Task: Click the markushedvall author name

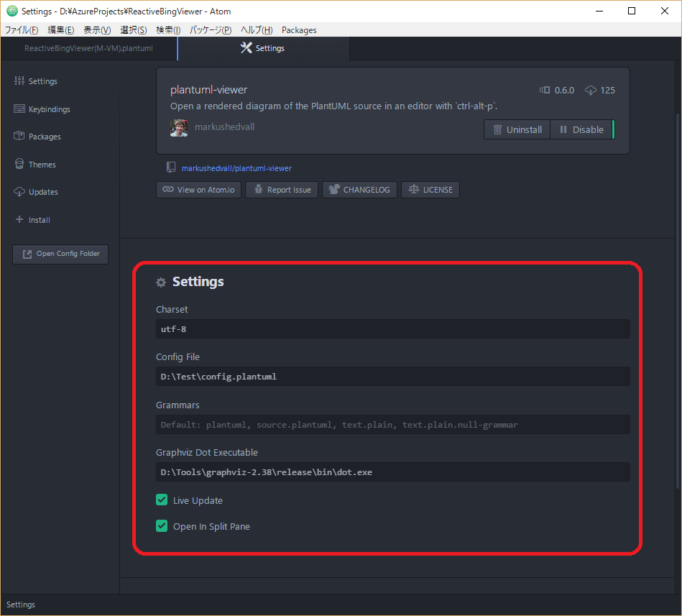Action: pos(224,127)
